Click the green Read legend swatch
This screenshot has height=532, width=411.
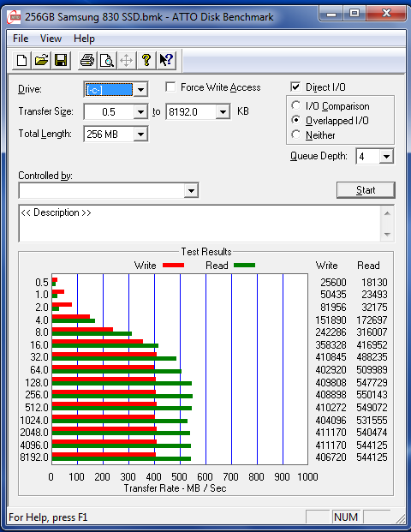pyautogui.click(x=245, y=266)
